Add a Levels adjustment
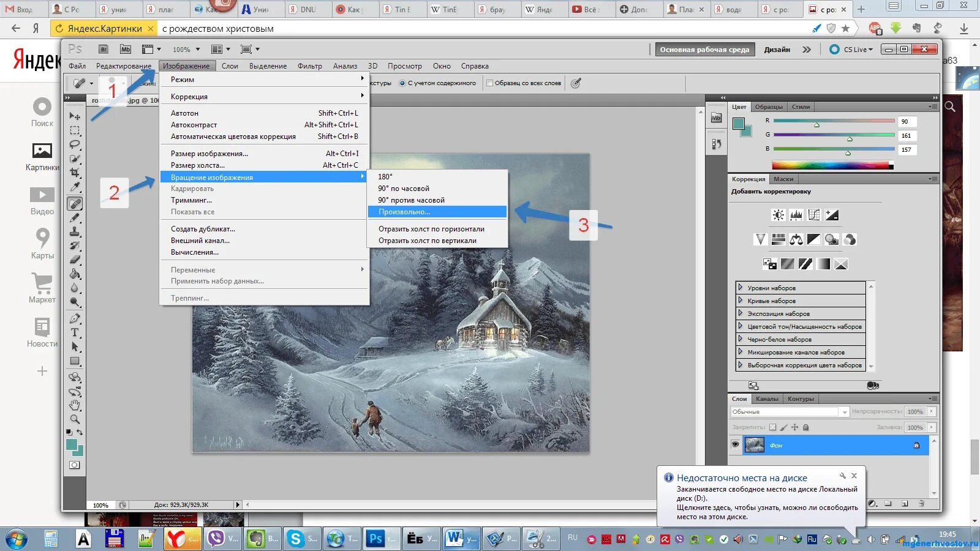This screenshot has width=980, height=551. pos(796,215)
